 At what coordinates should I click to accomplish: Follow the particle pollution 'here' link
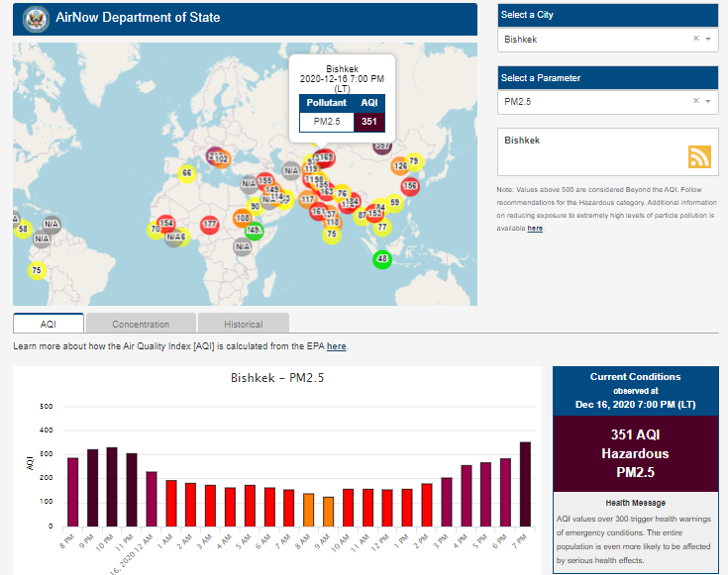point(535,228)
